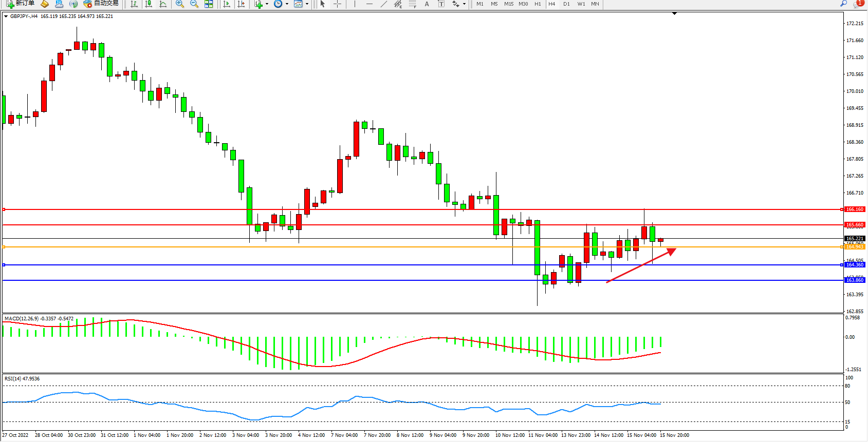Click the 新订单 new order button
Screen dimensions: 868x442
[21, 4]
